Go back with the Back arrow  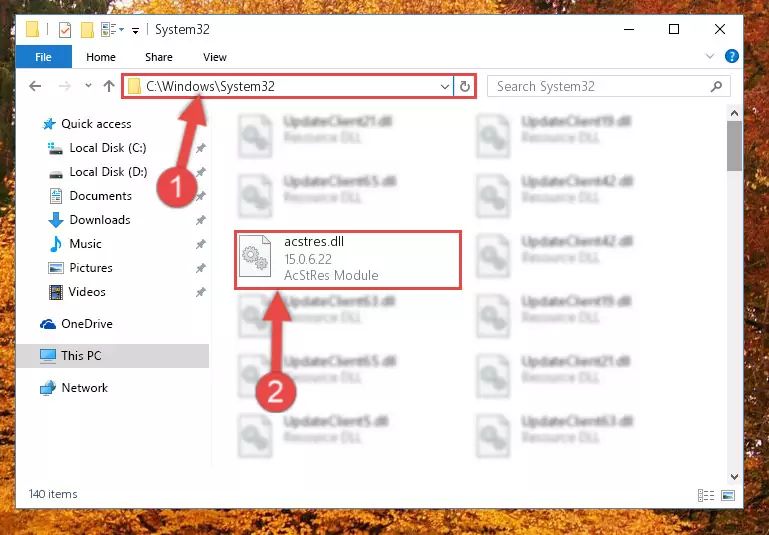[x=35, y=86]
